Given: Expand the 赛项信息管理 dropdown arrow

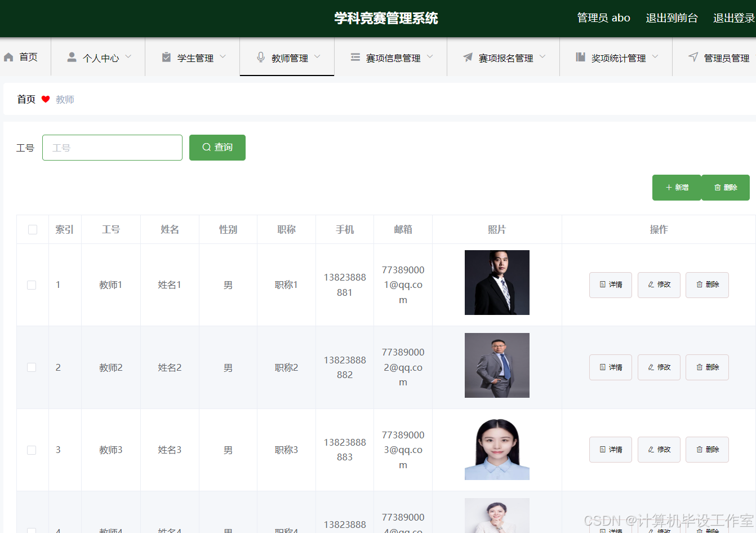Looking at the screenshot, I should click(x=430, y=57).
